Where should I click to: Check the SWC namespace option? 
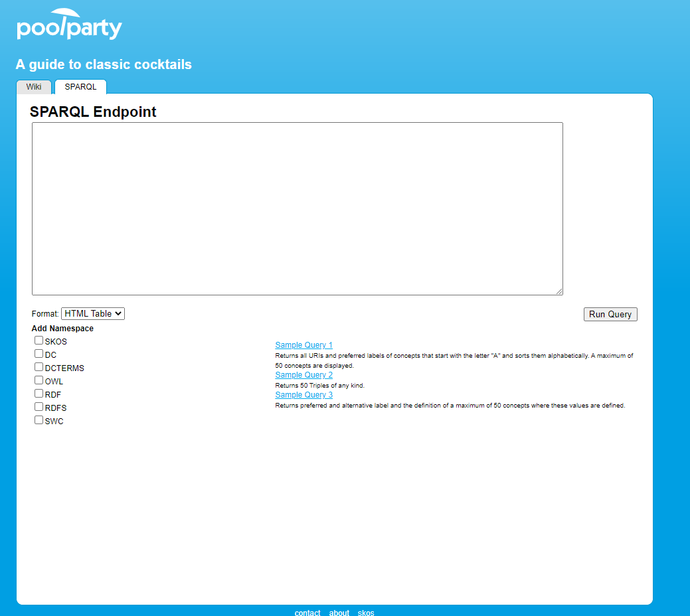coord(39,420)
